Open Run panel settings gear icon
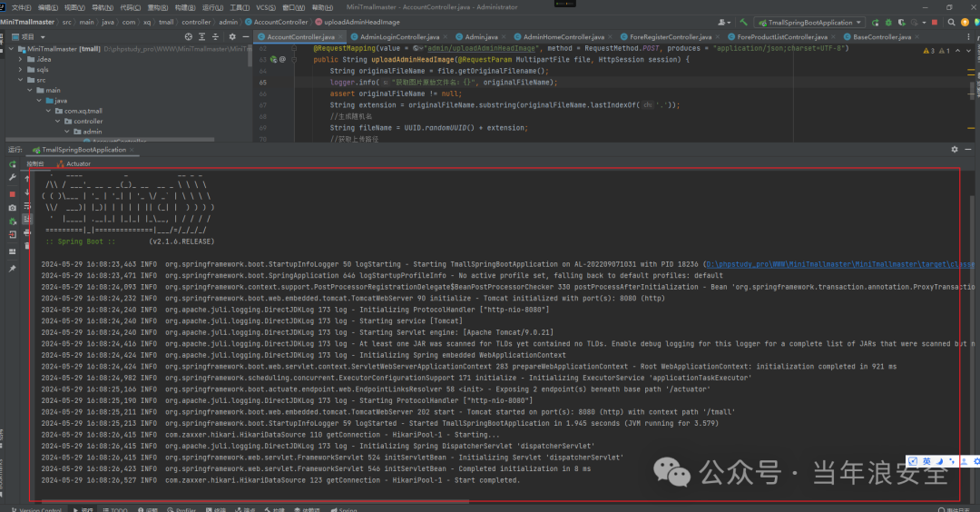Screen dimensions: 980x512 (x=955, y=150)
